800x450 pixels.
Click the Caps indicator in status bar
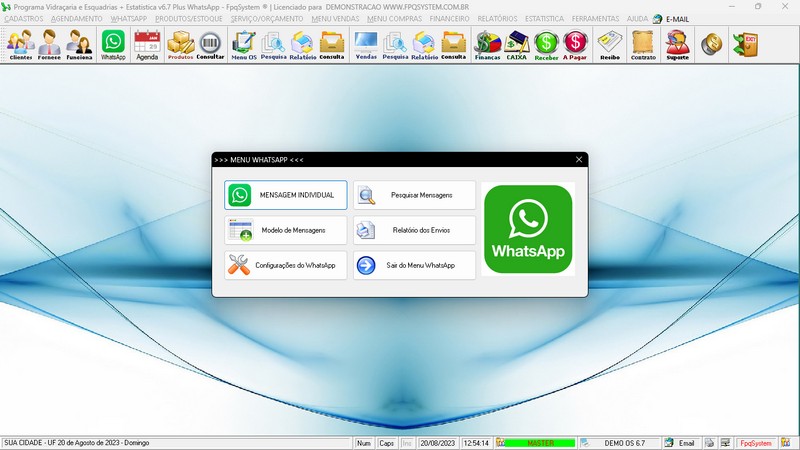coord(386,443)
